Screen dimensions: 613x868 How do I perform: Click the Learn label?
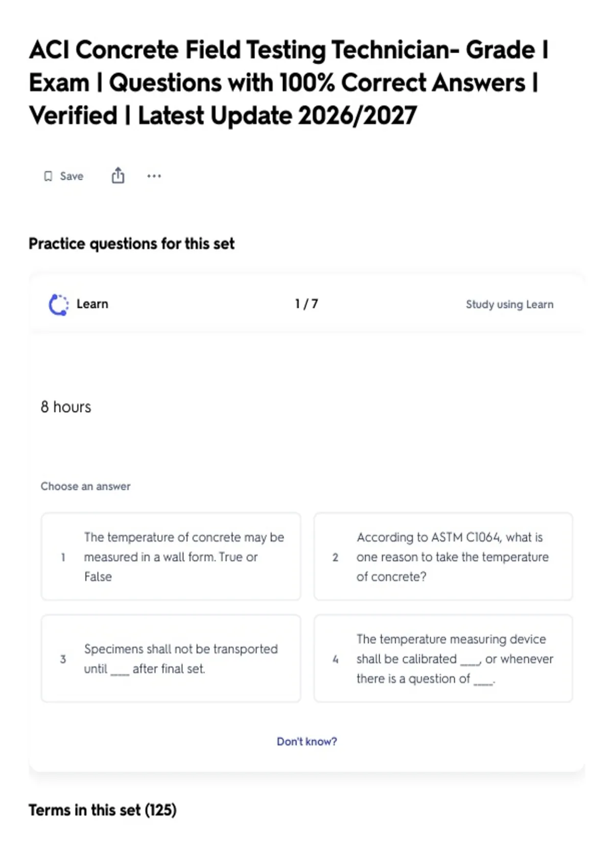92,304
